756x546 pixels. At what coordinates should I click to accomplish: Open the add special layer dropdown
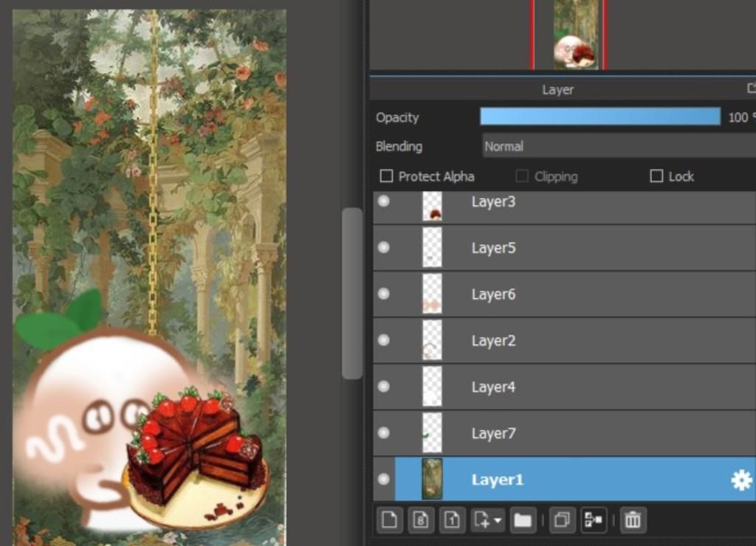coord(487,520)
